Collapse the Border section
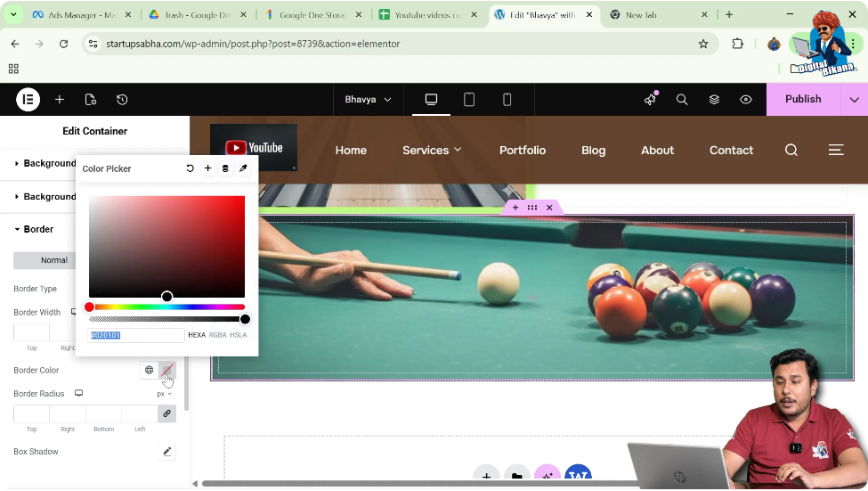868x491 pixels. [x=34, y=229]
